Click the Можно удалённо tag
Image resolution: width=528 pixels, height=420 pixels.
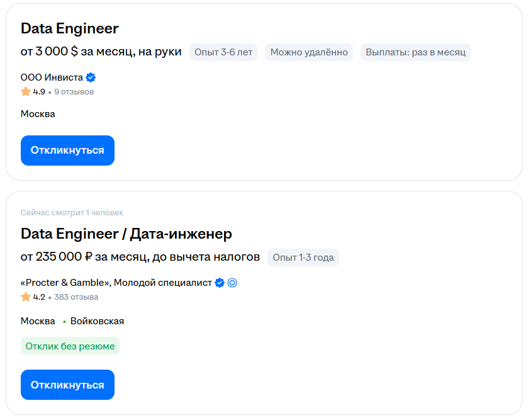pos(309,52)
